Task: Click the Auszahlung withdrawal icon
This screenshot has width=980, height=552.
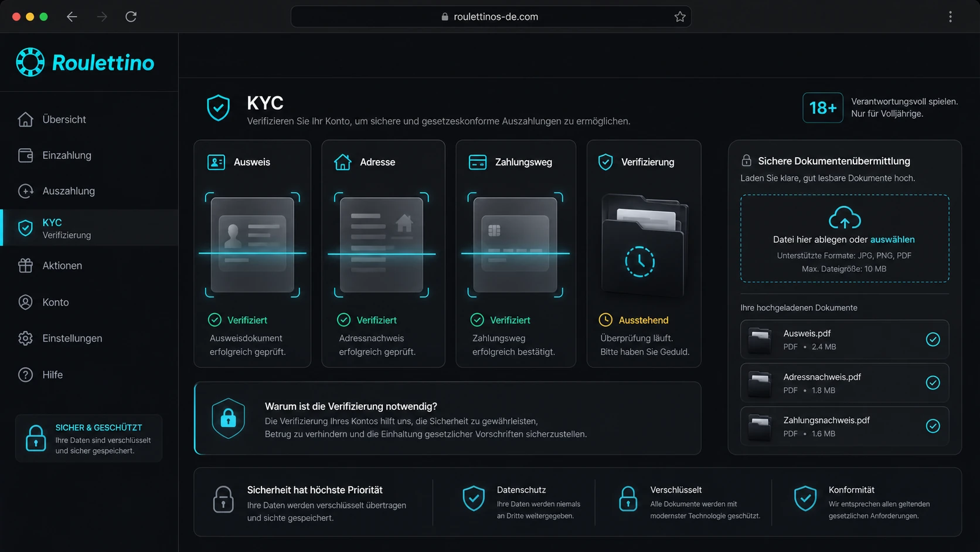Action: tap(25, 191)
